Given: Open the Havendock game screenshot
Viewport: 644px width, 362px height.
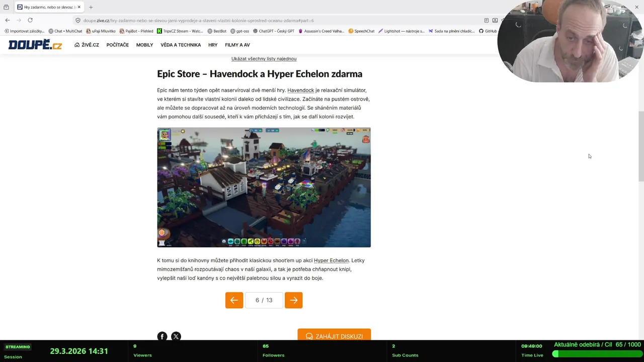Looking at the screenshot, I should 264,187.
